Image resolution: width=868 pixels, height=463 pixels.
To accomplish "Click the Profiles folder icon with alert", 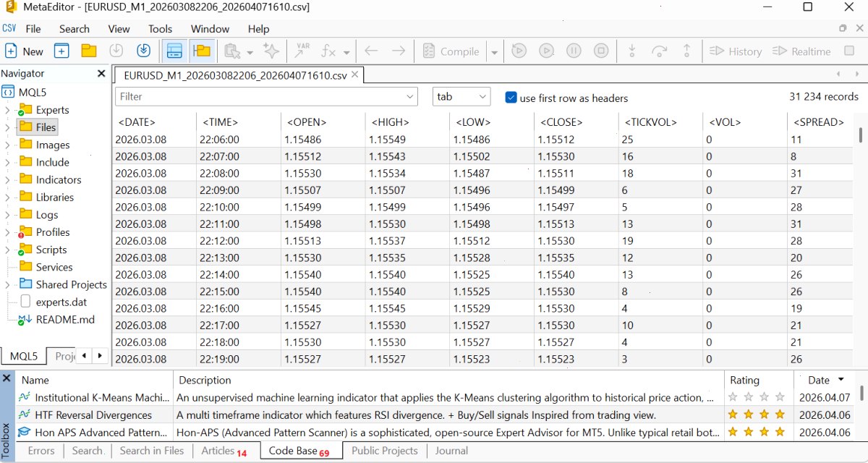I will coord(25,231).
